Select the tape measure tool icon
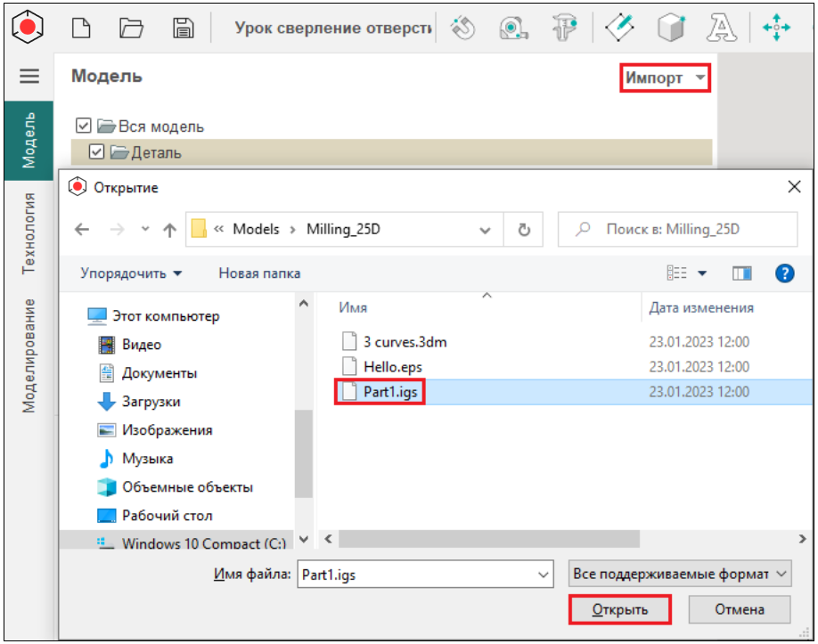The image size is (818, 644). (x=512, y=28)
